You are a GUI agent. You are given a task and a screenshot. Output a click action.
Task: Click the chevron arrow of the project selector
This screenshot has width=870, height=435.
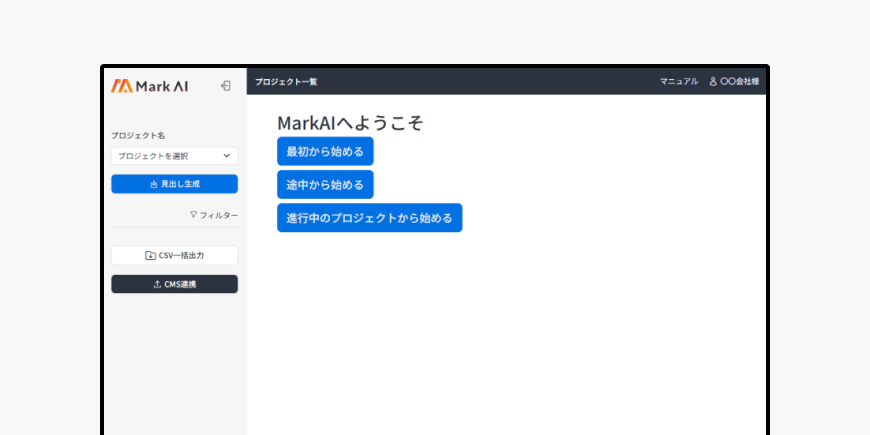click(227, 156)
